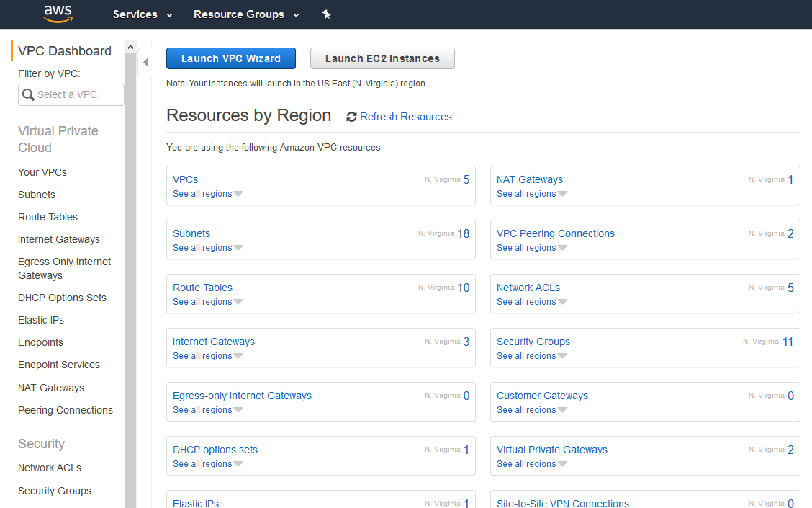Open Egress Only Internet Gateways in sidebar

pyautogui.click(x=64, y=269)
